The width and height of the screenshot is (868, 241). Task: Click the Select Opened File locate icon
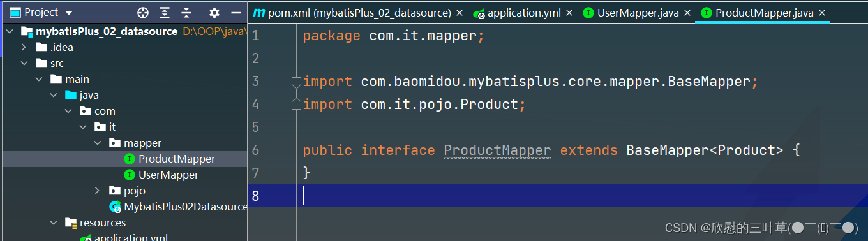[x=143, y=12]
